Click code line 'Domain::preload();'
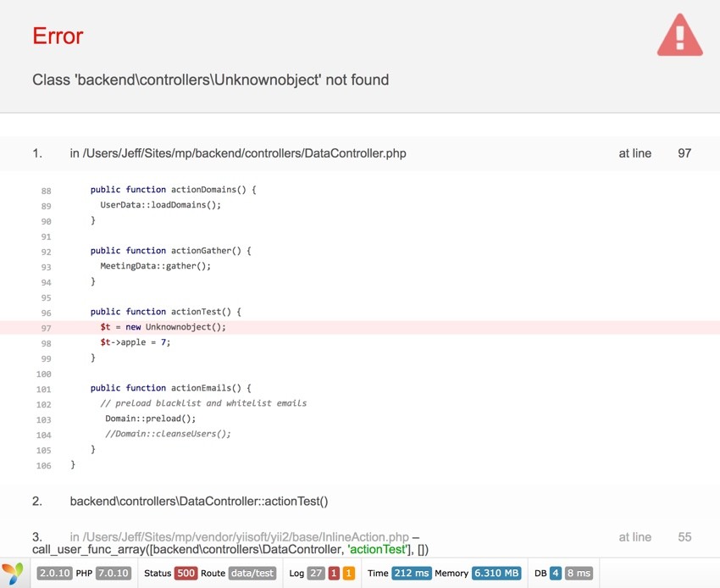The width and height of the screenshot is (720, 588). tap(151, 419)
